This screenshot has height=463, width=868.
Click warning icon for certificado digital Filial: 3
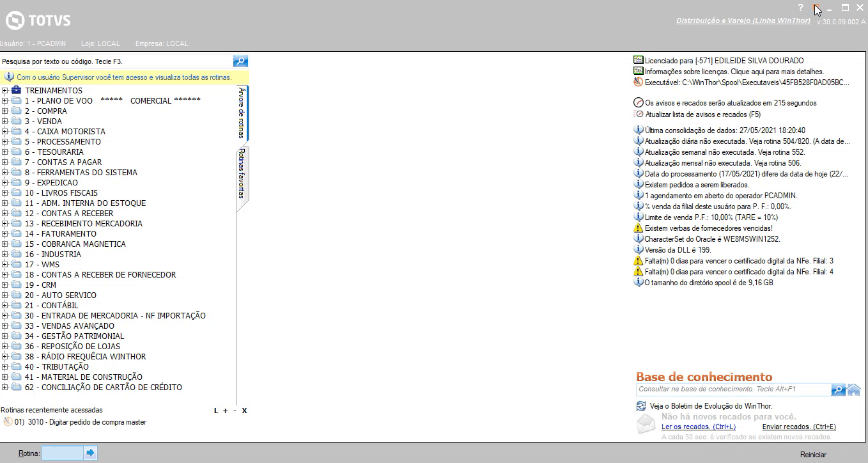[x=638, y=260]
